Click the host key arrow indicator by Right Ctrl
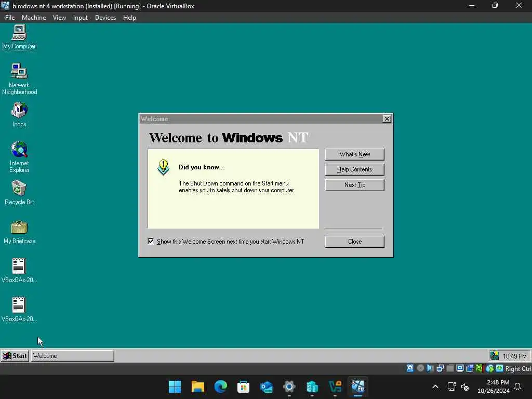 pos(499,368)
